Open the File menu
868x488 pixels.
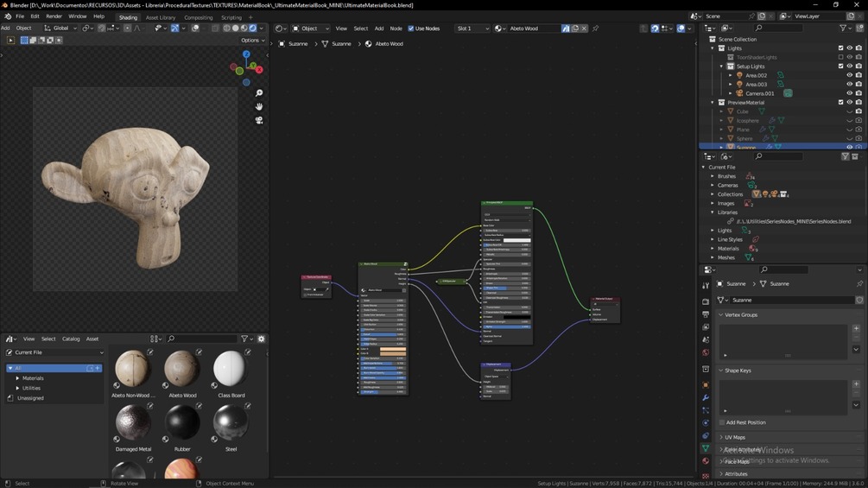pos(20,16)
